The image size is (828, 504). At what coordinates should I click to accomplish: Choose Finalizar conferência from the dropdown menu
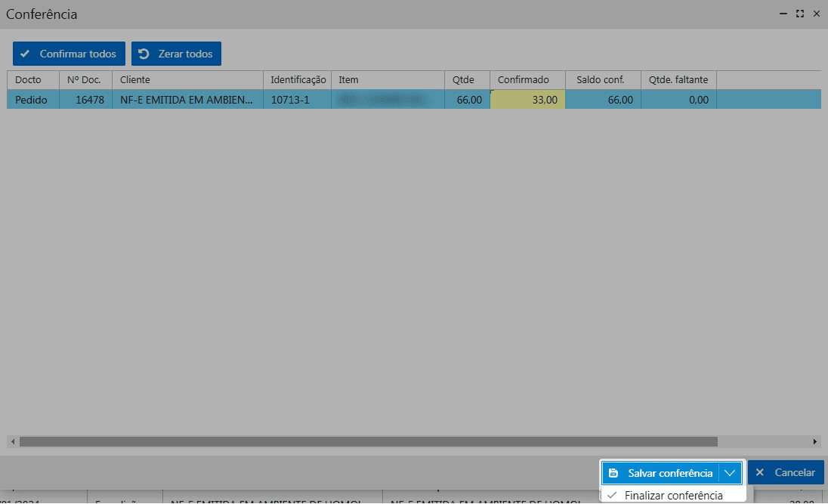pos(673,496)
